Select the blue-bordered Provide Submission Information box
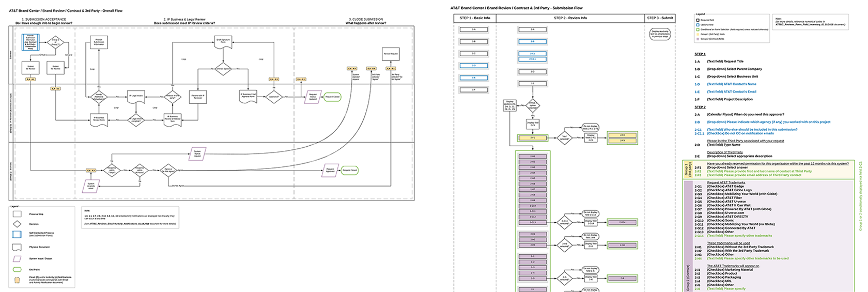 tap(30, 42)
